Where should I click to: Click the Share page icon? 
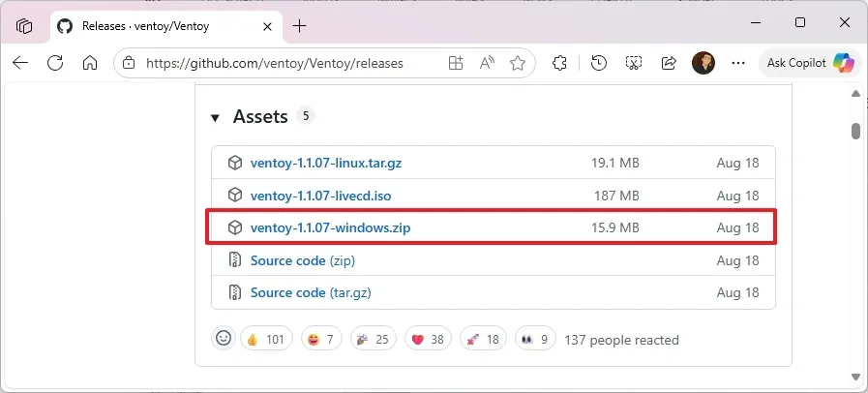click(669, 63)
